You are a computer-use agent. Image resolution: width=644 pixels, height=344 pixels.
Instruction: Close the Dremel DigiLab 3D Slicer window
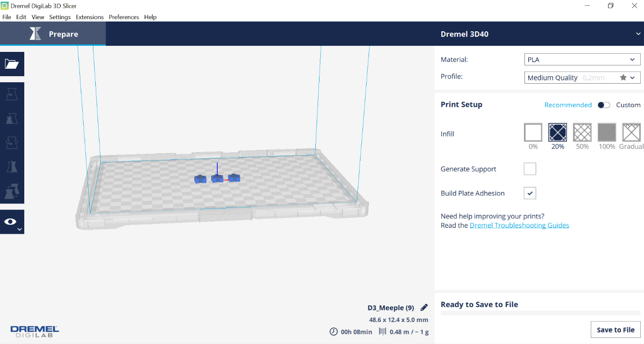point(634,6)
